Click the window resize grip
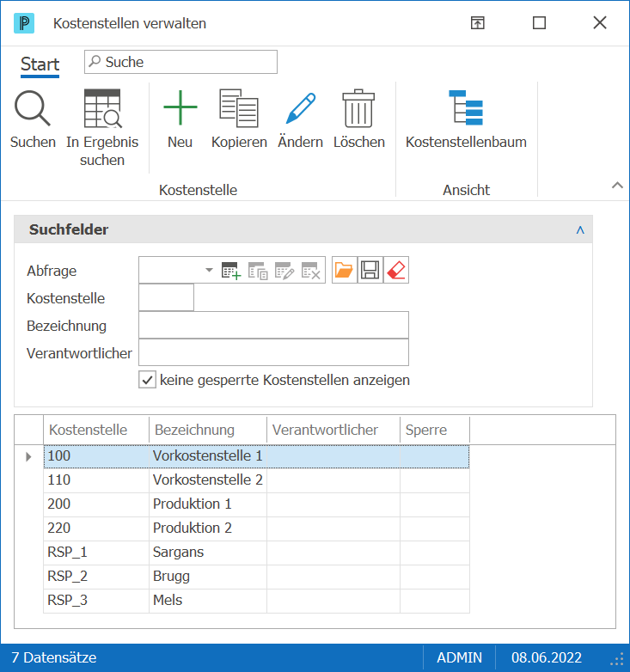The height and width of the screenshot is (672, 630). [x=617, y=659]
